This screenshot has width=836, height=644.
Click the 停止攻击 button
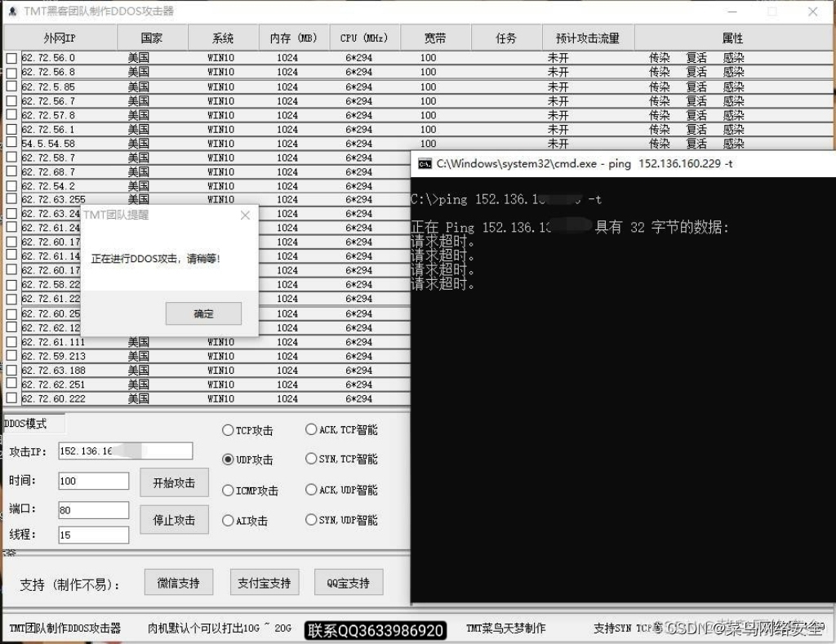coord(174,519)
